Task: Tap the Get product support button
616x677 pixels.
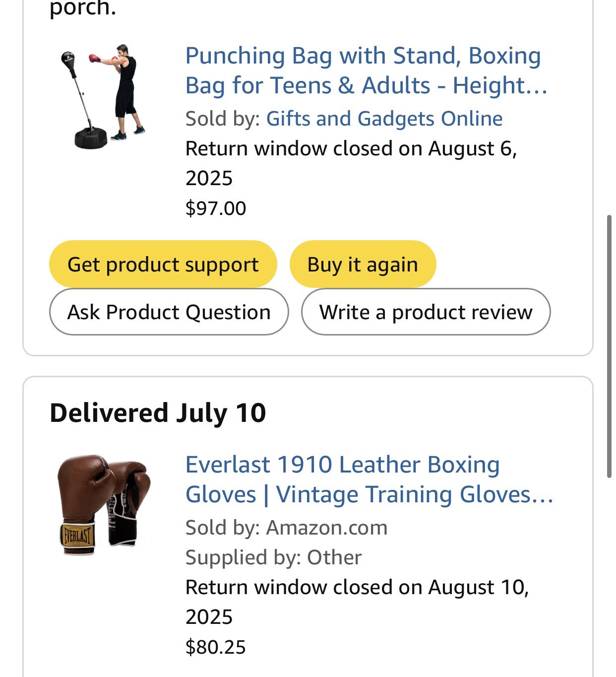Action: point(163,264)
